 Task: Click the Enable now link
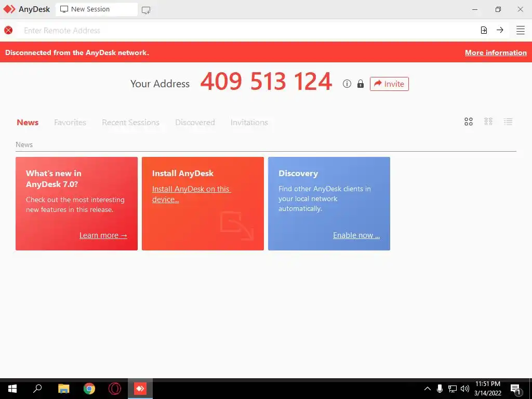click(x=356, y=235)
